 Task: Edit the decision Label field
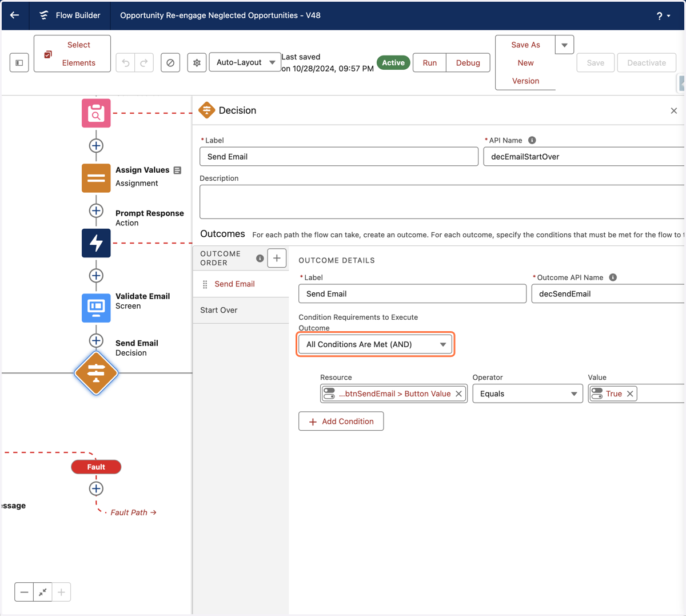pos(339,157)
